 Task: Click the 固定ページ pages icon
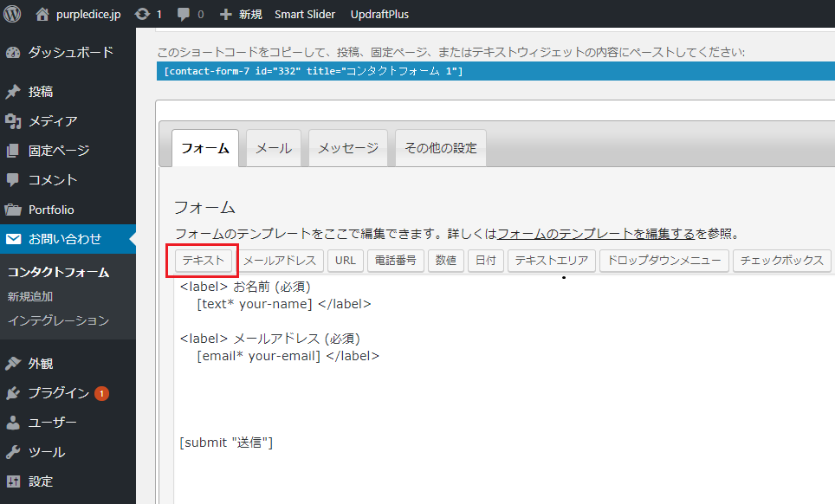coord(13,151)
